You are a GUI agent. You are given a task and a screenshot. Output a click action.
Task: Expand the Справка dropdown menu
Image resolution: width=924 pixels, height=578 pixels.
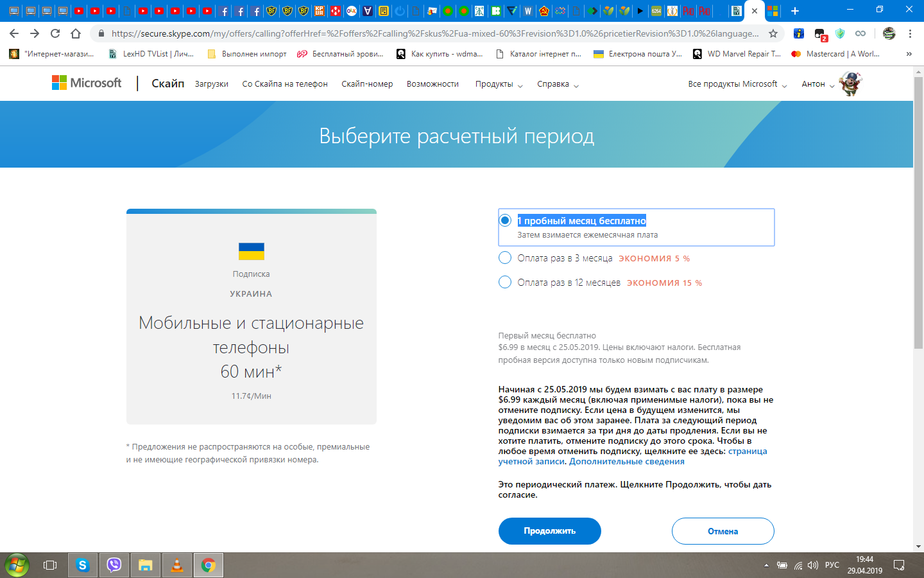tap(558, 84)
